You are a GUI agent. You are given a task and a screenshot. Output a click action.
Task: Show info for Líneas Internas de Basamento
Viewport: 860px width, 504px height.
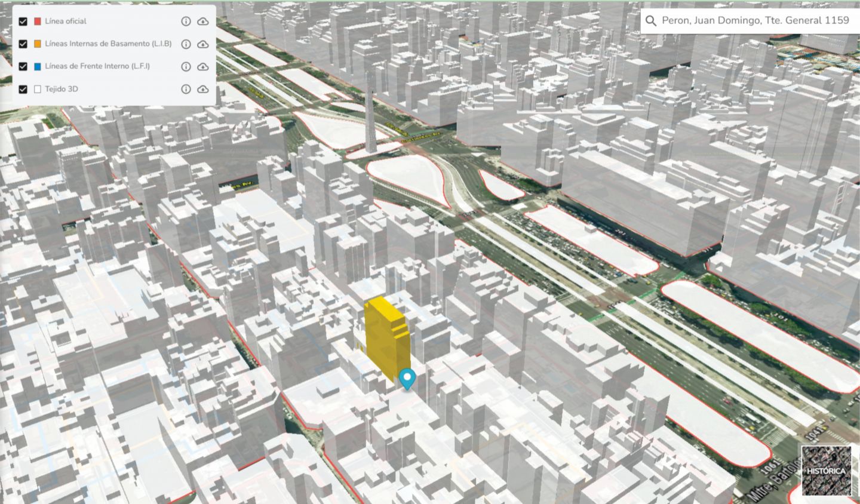(x=186, y=44)
